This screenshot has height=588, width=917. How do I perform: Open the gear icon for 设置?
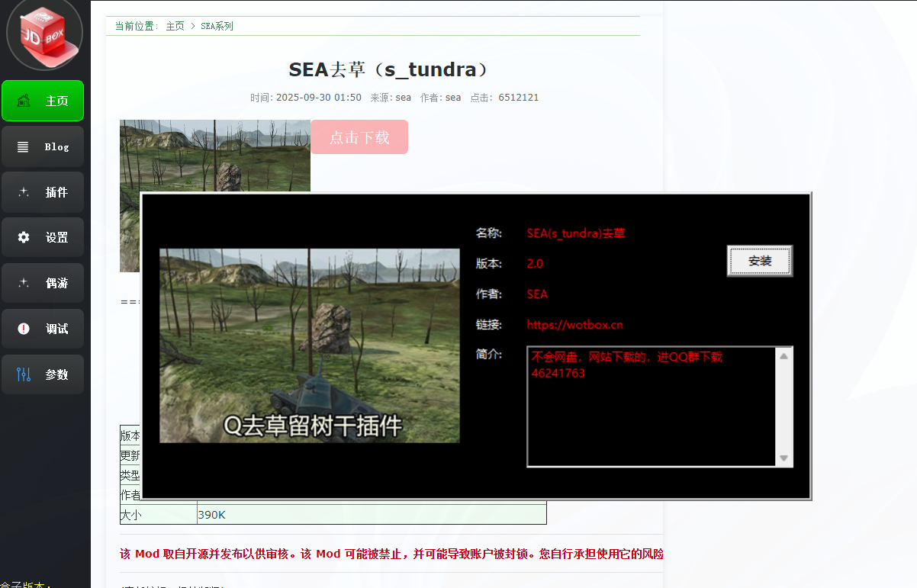coord(24,237)
